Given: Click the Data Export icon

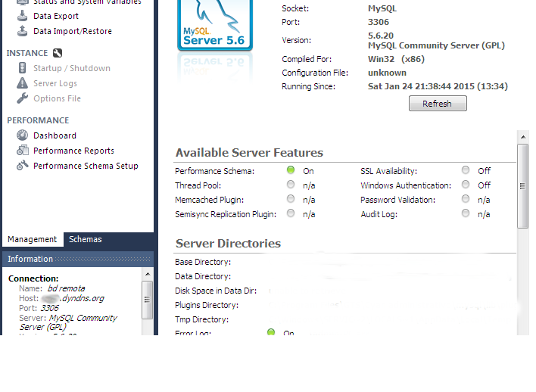Looking at the screenshot, I should point(22,16).
